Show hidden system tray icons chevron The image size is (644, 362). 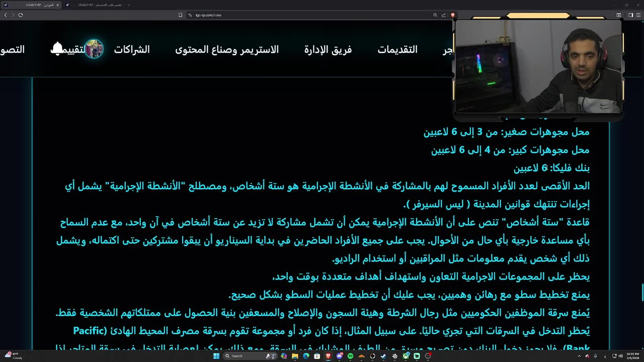click(x=580, y=356)
